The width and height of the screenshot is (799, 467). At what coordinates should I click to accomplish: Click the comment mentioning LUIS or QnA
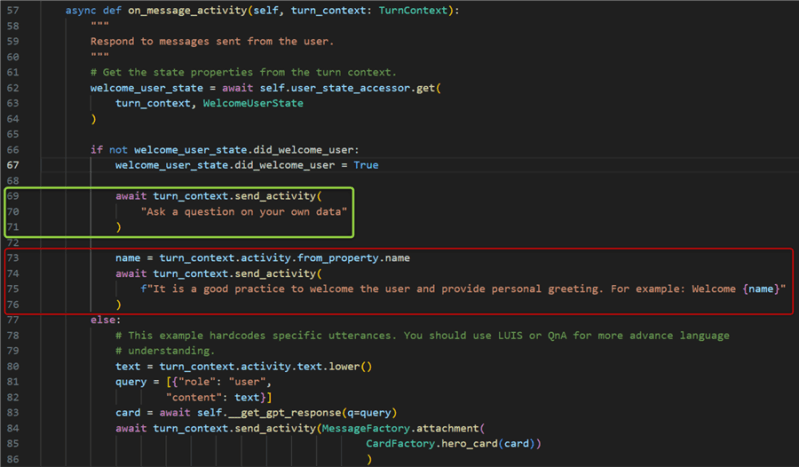[x=422, y=335]
